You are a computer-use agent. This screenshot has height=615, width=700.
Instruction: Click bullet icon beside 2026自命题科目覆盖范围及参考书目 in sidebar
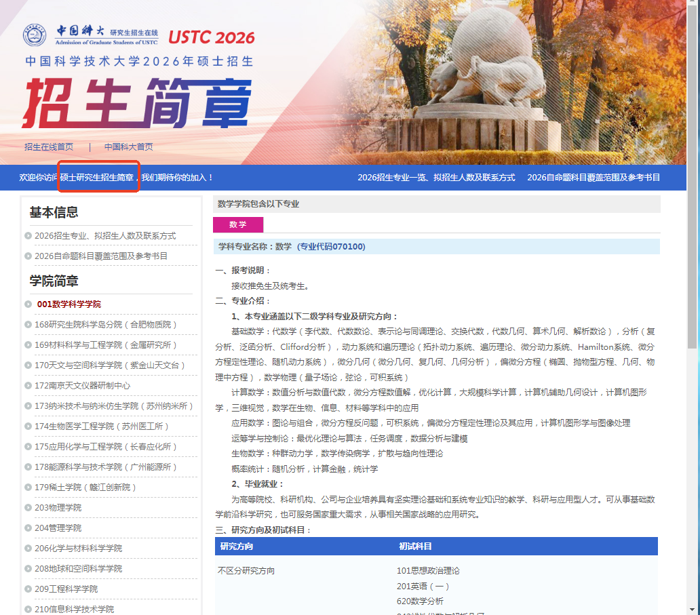[28, 256]
